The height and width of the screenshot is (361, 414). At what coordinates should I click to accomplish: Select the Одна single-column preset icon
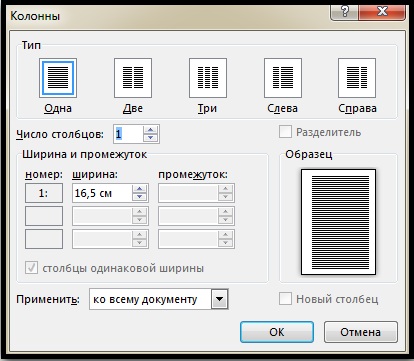(x=58, y=78)
